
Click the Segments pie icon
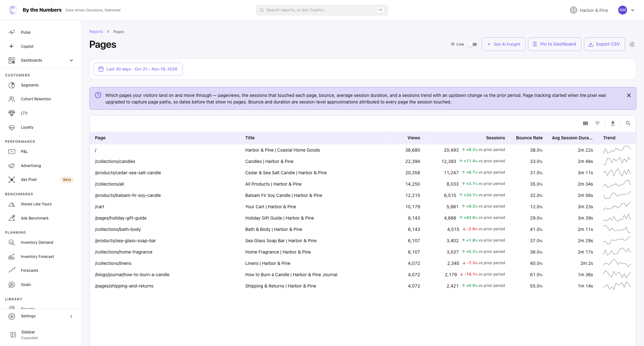pyautogui.click(x=12, y=85)
